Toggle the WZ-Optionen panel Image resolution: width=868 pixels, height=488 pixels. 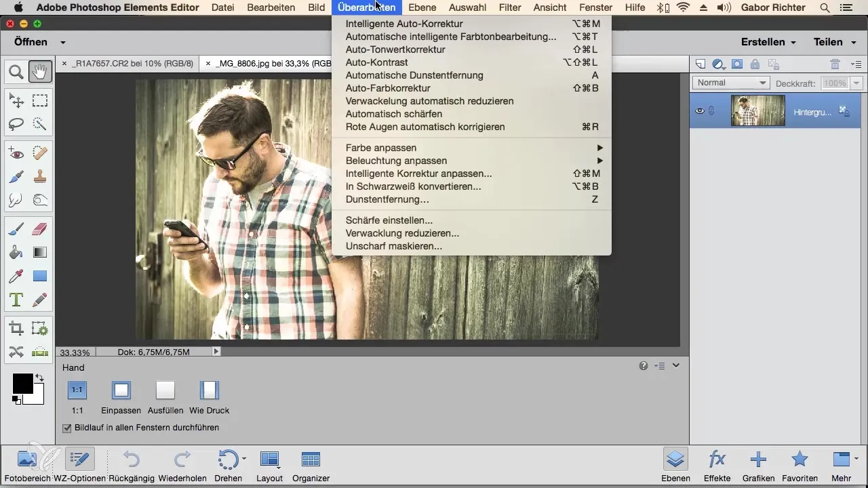click(79, 466)
